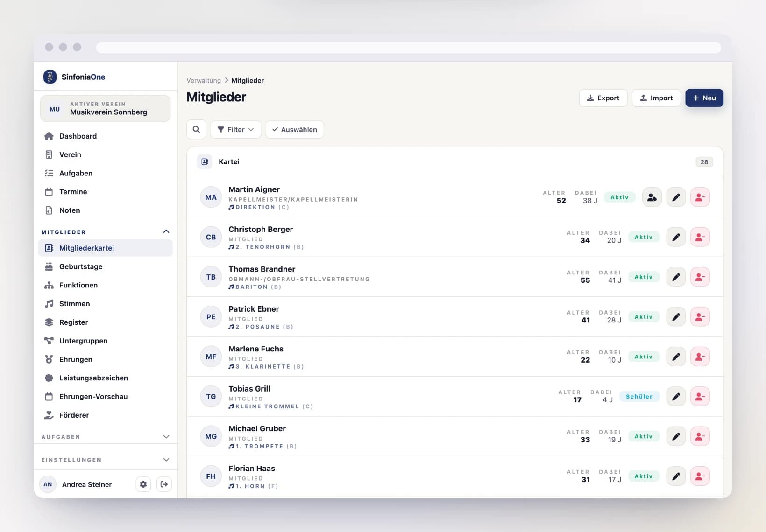Open Ehrungen-Vorschau in the sidebar
Image resolution: width=766 pixels, height=532 pixels.
point(106,397)
